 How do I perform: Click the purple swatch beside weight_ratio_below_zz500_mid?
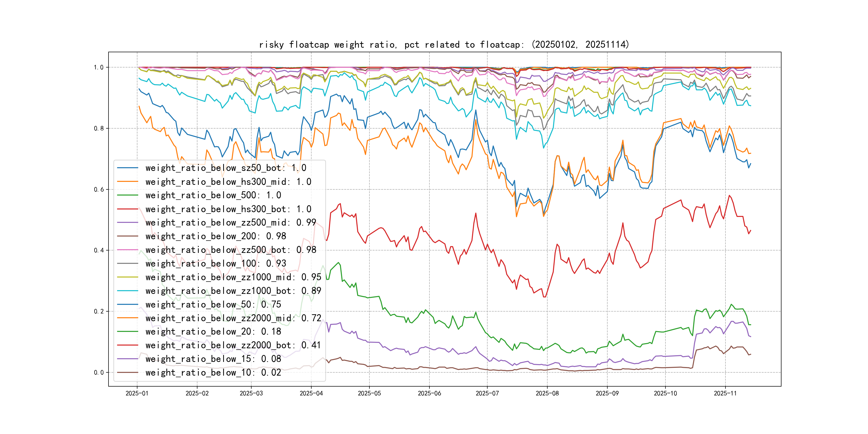127,222
